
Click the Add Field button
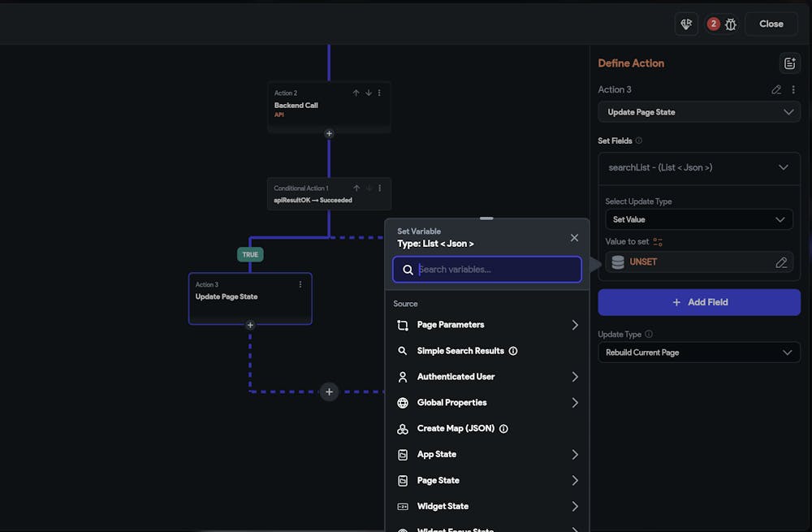pyautogui.click(x=699, y=302)
